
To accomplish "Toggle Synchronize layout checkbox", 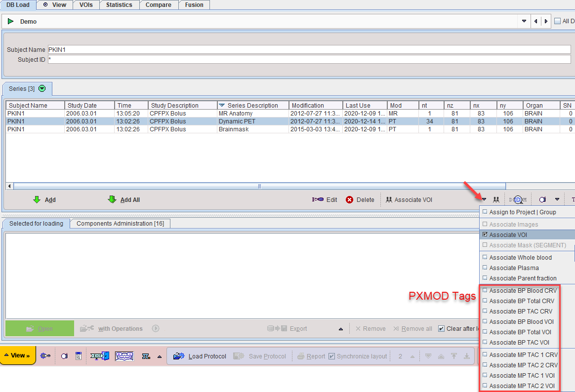I will coord(331,356).
